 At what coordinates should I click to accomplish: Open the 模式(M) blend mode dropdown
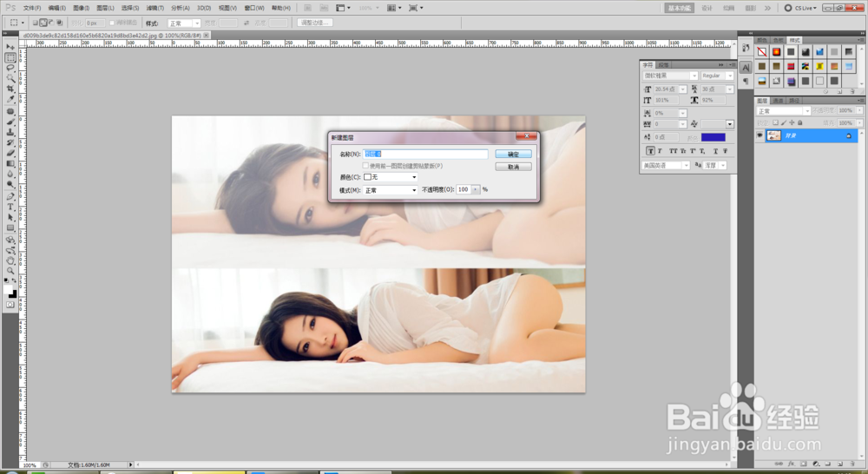(x=391, y=189)
